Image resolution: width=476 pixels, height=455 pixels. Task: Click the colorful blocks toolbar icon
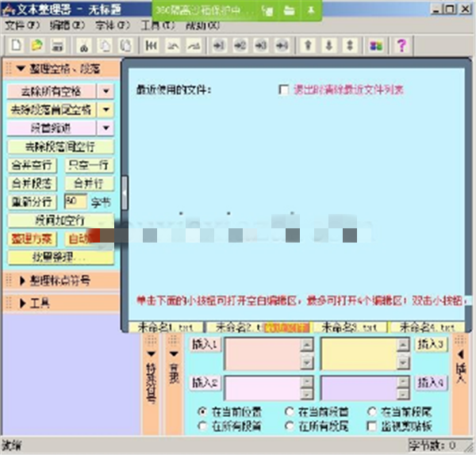click(376, 45)
